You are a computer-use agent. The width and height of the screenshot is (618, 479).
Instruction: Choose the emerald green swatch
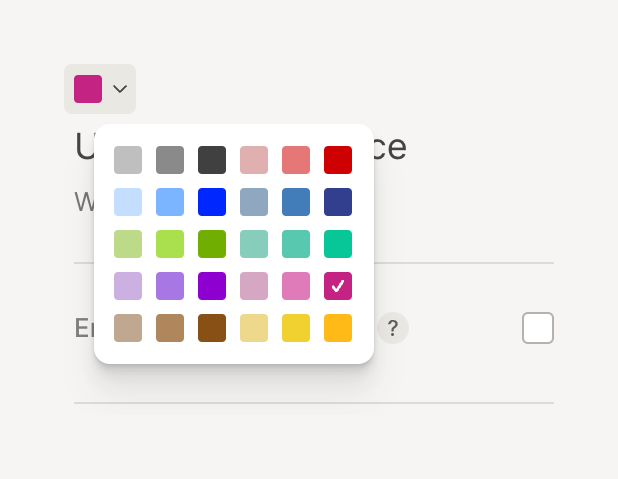(338, 244)
